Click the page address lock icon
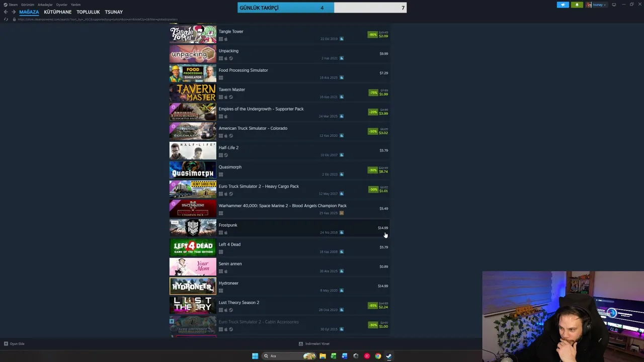Image resolution: width=644 pixels, height=362 pixels. click(14, 19)
